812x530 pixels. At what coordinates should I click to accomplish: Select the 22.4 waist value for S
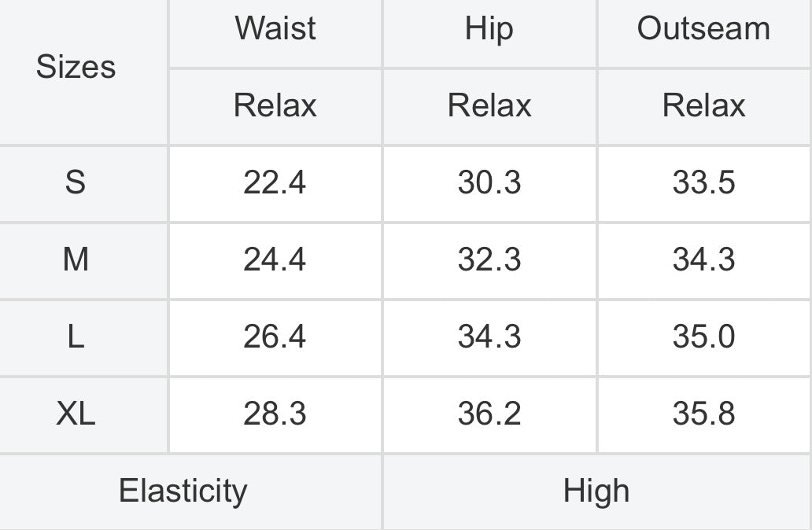coord(275,182)
